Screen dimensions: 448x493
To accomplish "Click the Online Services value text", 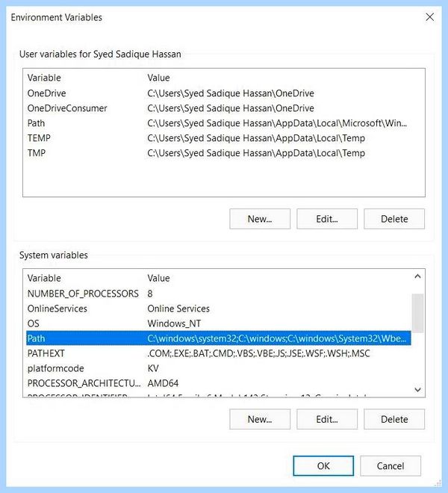I will tap(178, 308).
